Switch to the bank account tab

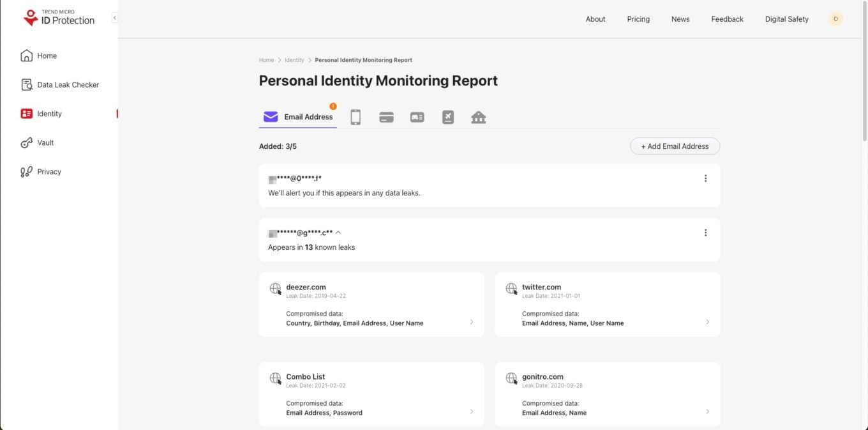click(479, 118)
